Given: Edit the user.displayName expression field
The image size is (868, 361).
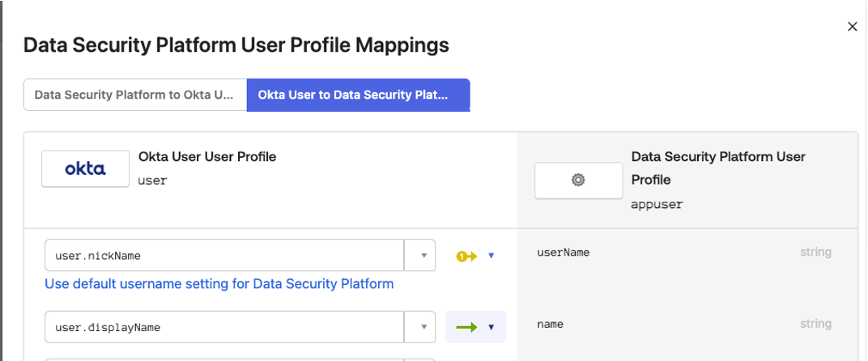Looking at the screenshot, I should [x=224, y=327].
